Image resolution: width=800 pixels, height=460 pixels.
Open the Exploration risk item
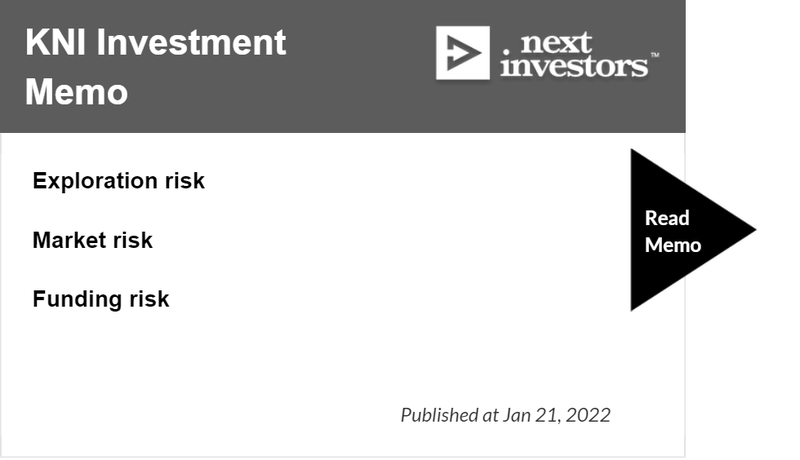coord(118,181)
